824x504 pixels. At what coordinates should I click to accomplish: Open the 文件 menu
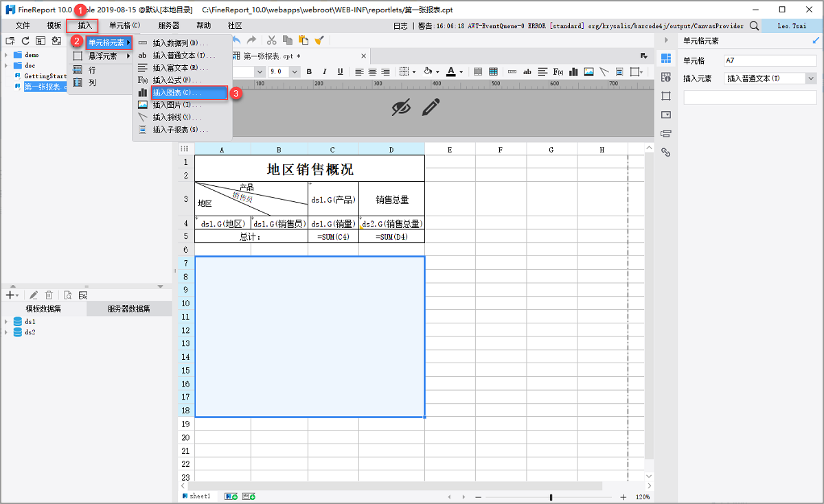tap(23, 25)
